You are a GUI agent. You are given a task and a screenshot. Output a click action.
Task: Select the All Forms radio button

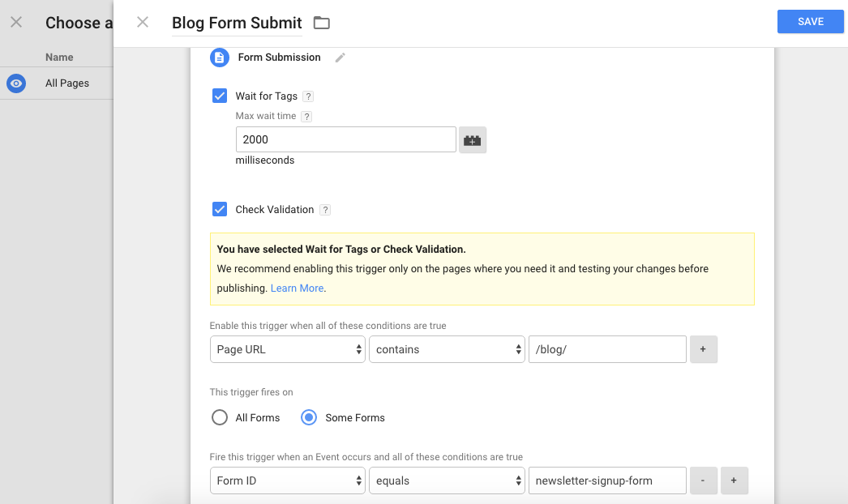pos(220,417)
